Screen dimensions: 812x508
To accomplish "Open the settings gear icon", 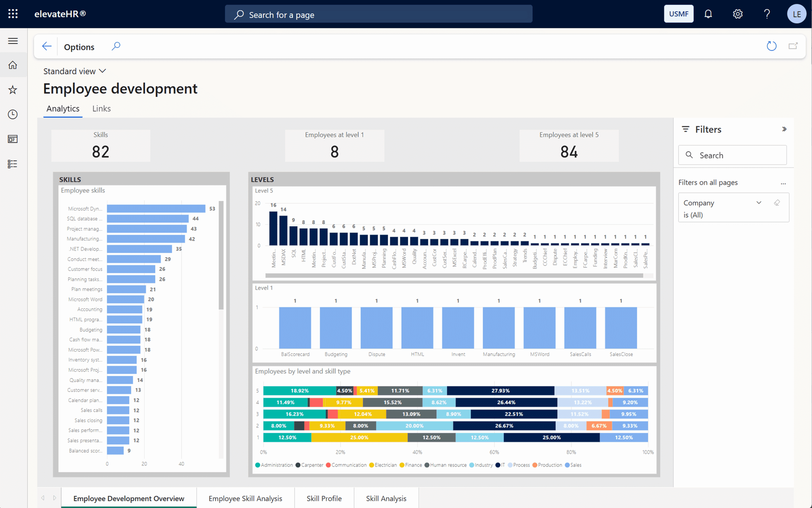I will 737,14.
